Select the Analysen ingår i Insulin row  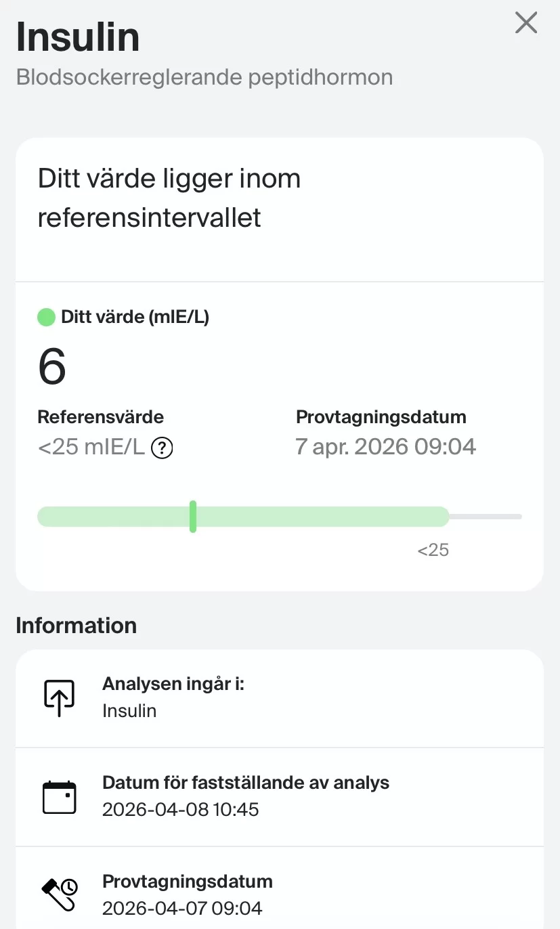click(x=279, y=698)
